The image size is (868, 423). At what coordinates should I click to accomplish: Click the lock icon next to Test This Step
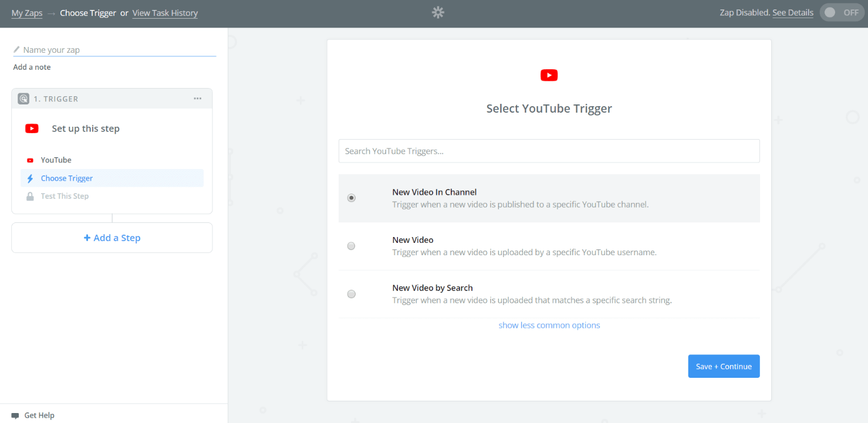(30, 195)
